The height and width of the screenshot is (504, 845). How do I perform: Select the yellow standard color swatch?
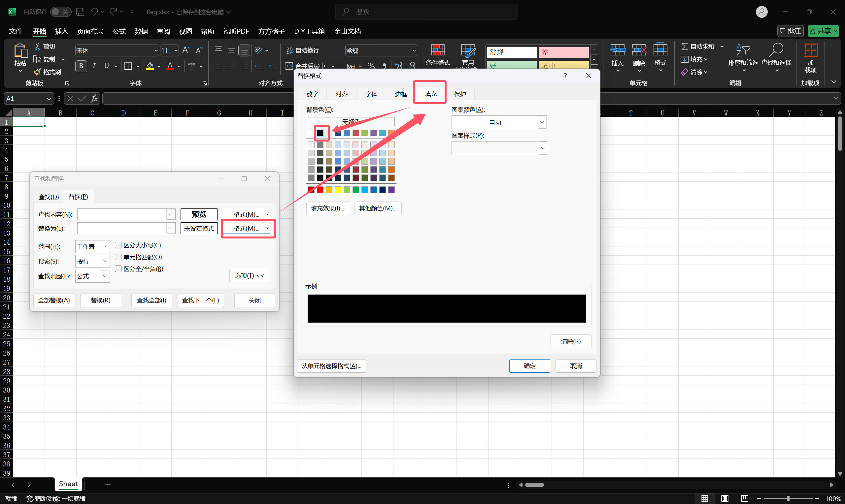(x=338, y=190)
